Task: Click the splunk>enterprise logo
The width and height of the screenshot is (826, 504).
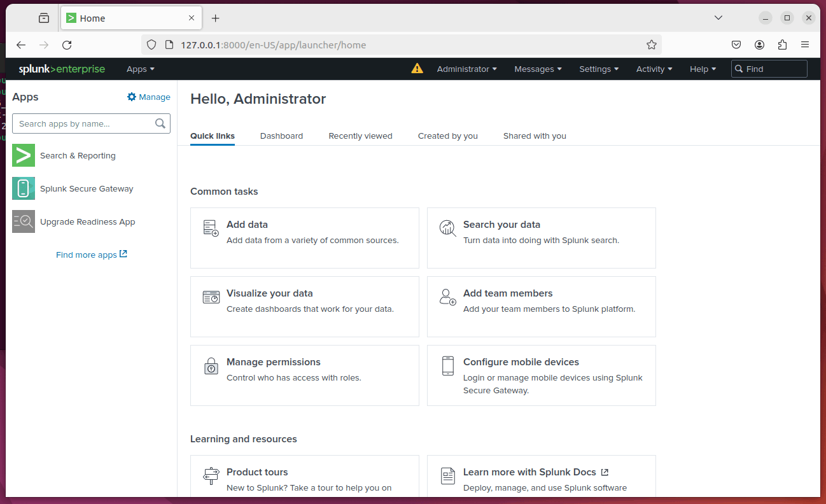Action: [62, 69]
